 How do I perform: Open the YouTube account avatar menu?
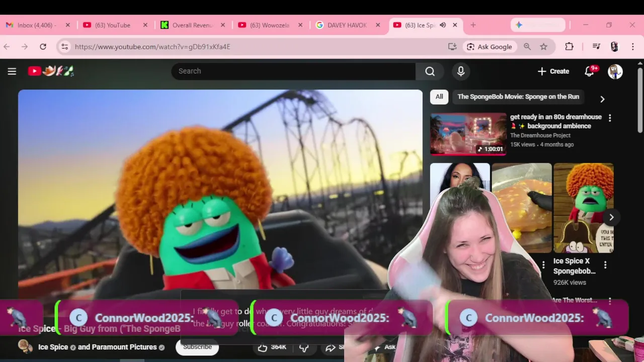(615, 71)
